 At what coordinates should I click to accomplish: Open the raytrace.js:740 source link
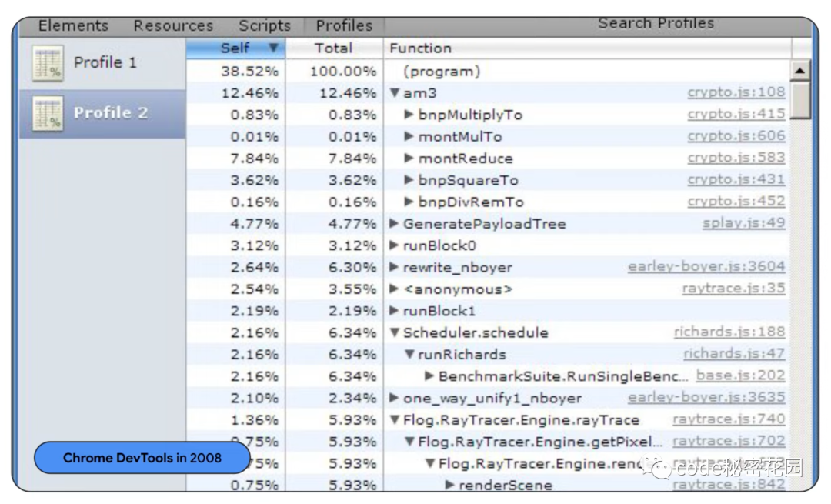[x=729, y=419]
